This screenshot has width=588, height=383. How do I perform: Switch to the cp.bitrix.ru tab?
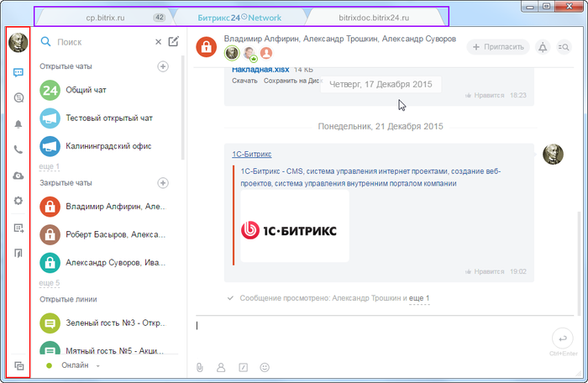[105, 18]
